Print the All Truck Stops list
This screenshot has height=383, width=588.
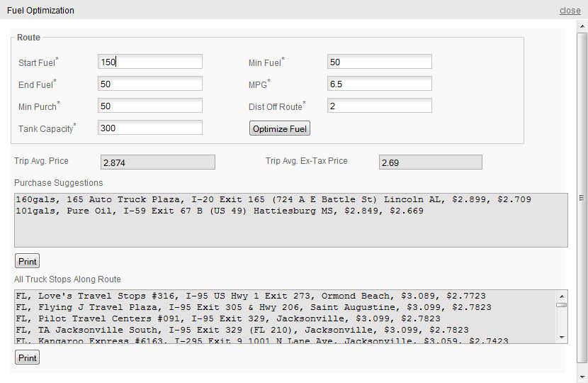(27, 358)
